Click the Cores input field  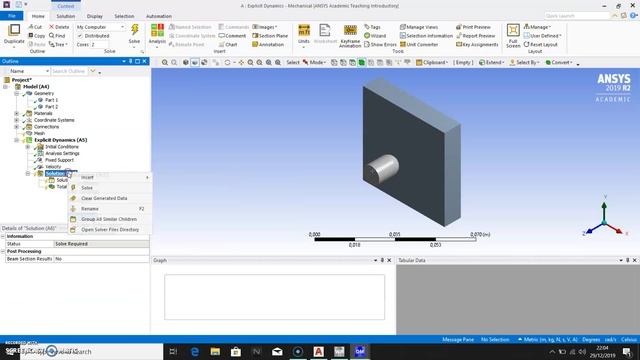click(99, 44)
